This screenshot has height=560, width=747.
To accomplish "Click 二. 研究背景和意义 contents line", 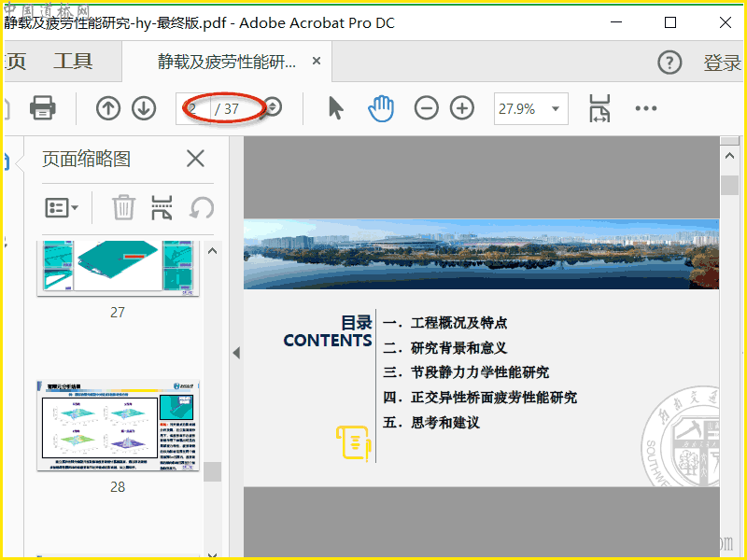I will tap(445, 347).
